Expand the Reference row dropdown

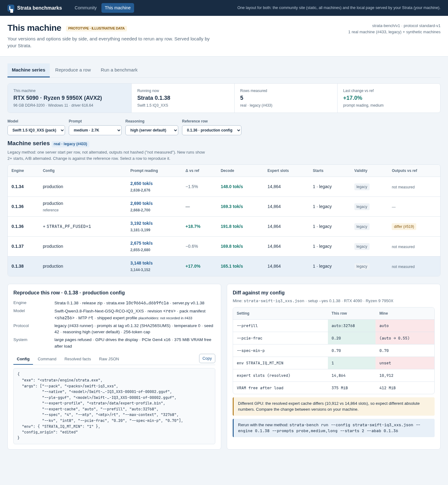click(212, 130)
